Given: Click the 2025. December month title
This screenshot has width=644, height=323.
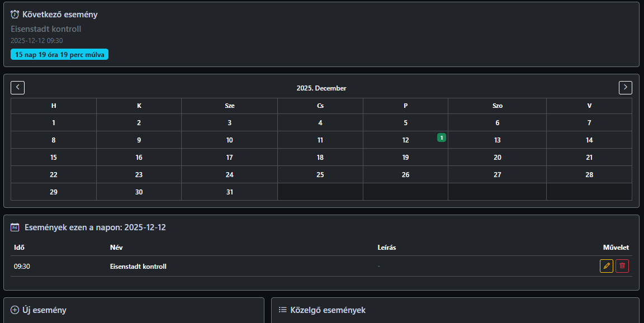Looking at the screenshot, I should point(321,88).
